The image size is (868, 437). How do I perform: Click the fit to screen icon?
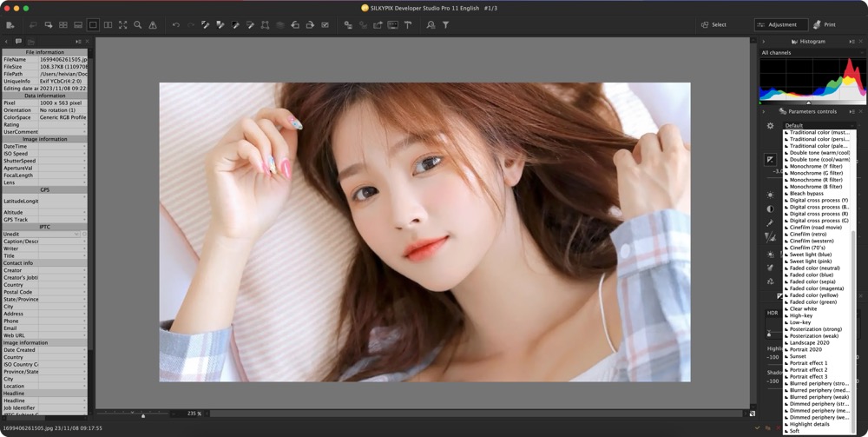(123, 25)
